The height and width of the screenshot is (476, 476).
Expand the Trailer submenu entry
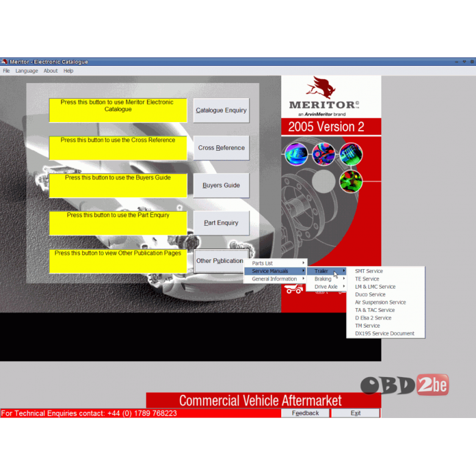[326, 271]
